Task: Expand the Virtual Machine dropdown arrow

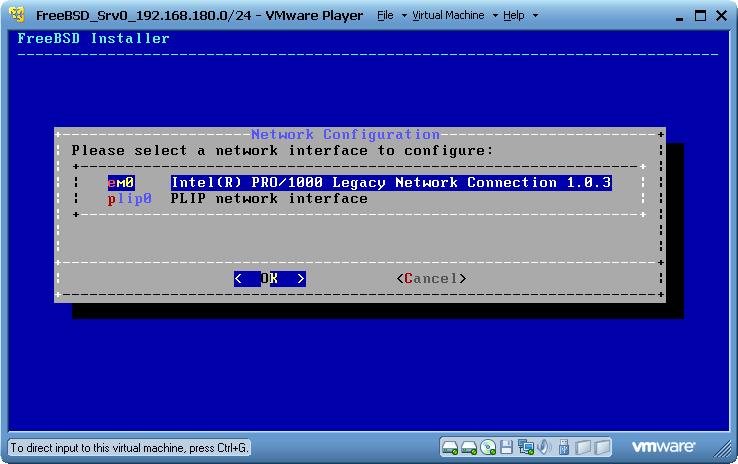Action: coord(495,16)
